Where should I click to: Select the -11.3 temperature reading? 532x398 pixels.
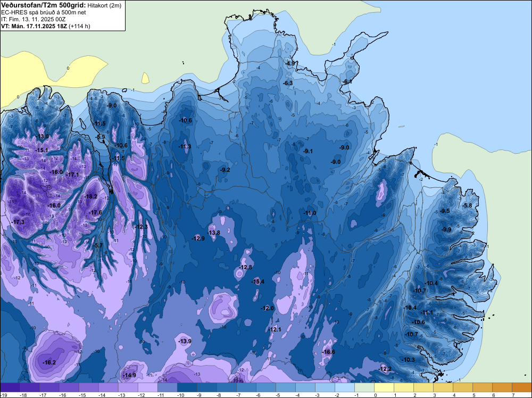click(x=185, y=146)
